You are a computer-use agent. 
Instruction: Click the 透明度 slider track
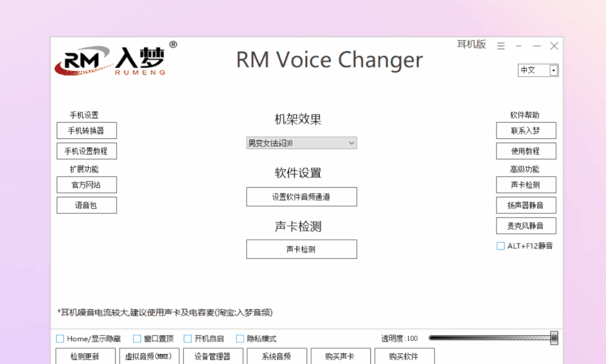tap(490, 338)
